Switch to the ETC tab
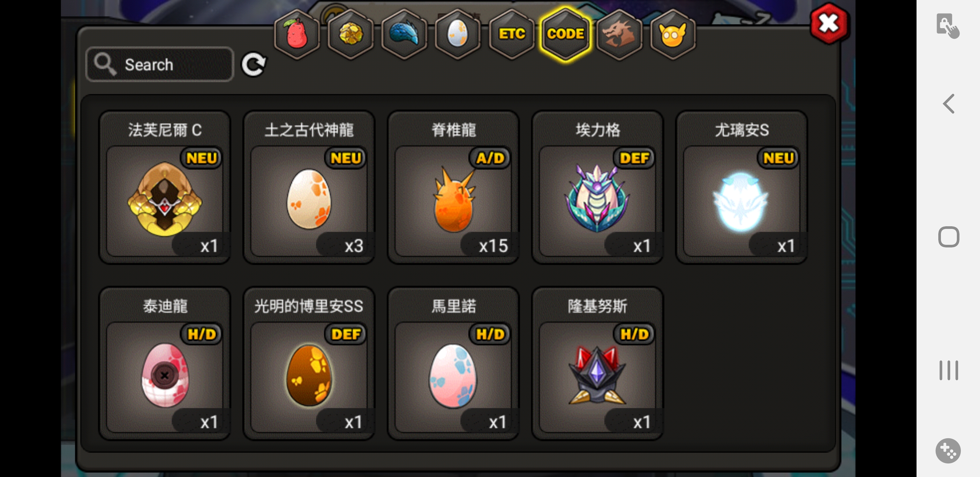The width and height of the screenshot is (980, 477). (512, 34)
